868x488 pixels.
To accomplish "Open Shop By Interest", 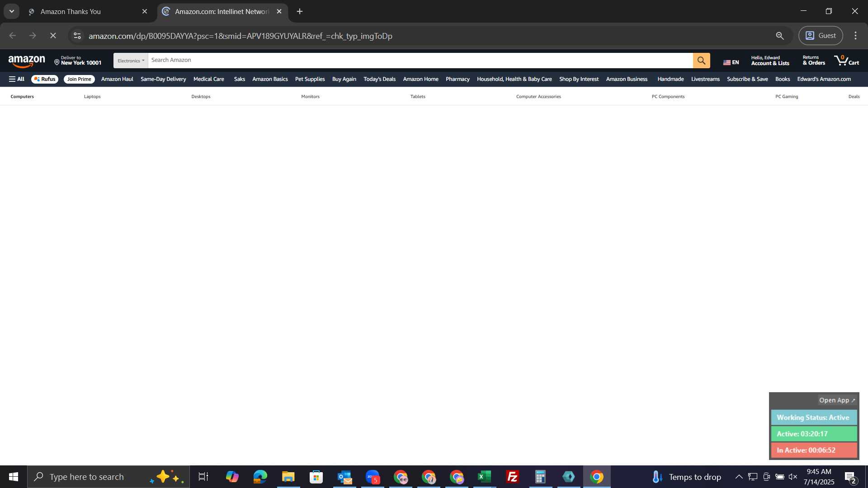I will click(579, 79).
